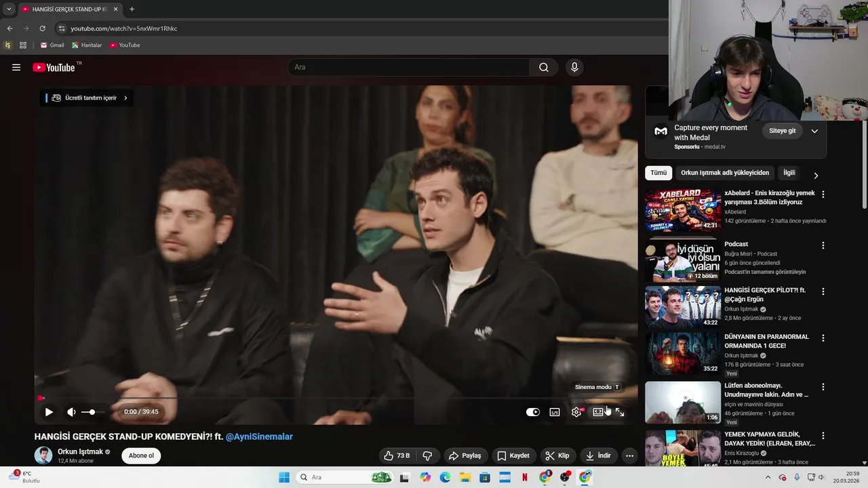Open Podcast playlist thumbnail
Viewport: 868px width, 488px height.
point(683,261)
